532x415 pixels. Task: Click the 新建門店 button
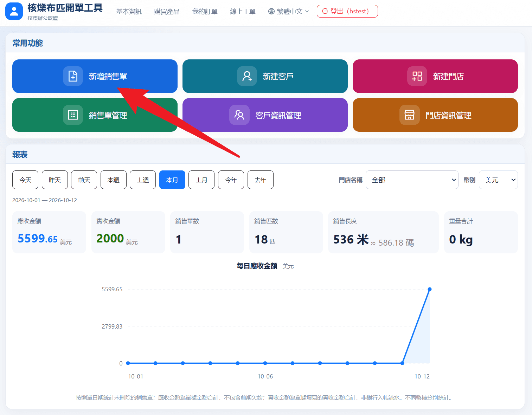click(435, 76)
